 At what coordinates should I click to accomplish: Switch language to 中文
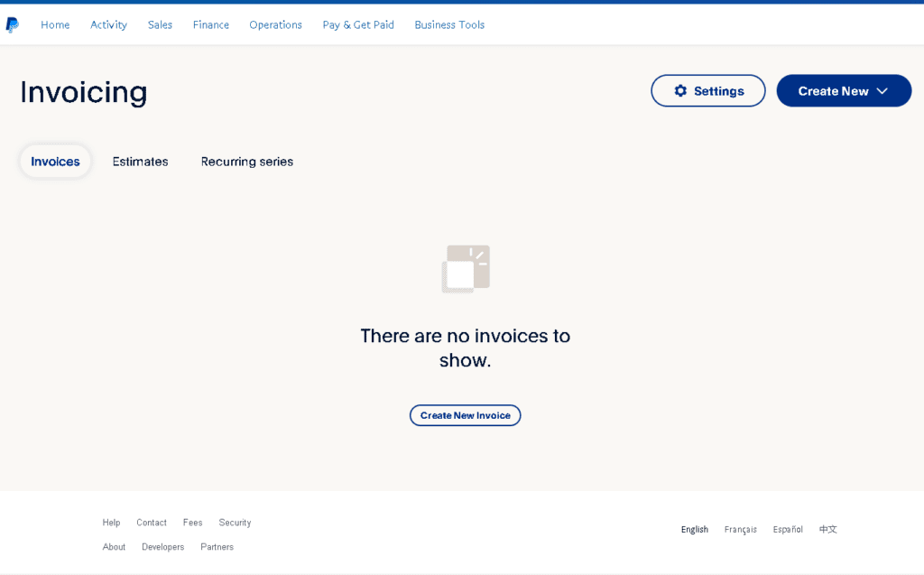click(x=828, y=529)
